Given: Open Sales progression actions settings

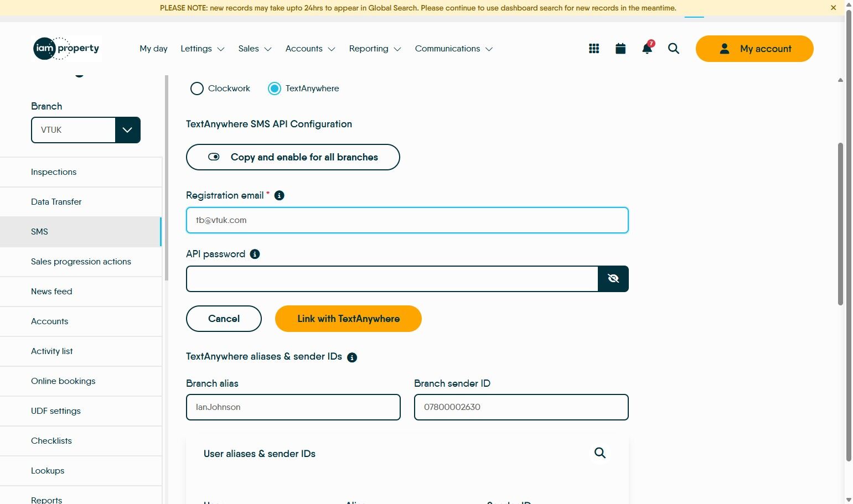Looking at the screenshot, I should pos(81,262).
